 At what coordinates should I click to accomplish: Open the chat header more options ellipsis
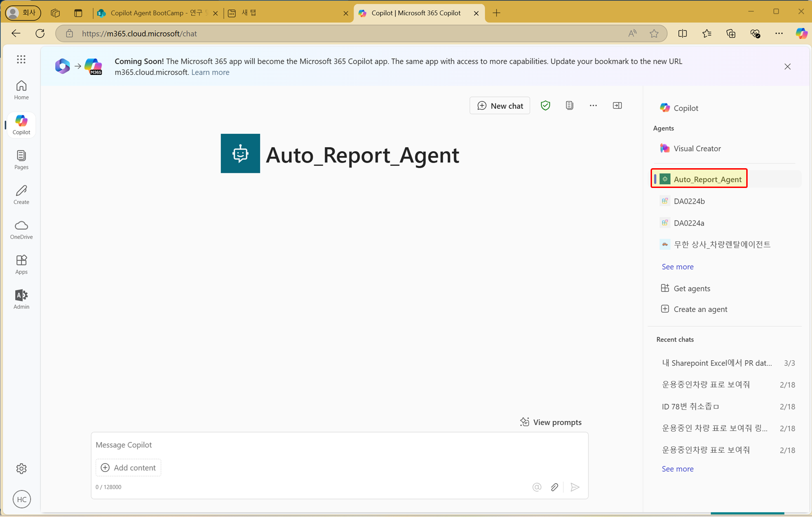[594, 106]
